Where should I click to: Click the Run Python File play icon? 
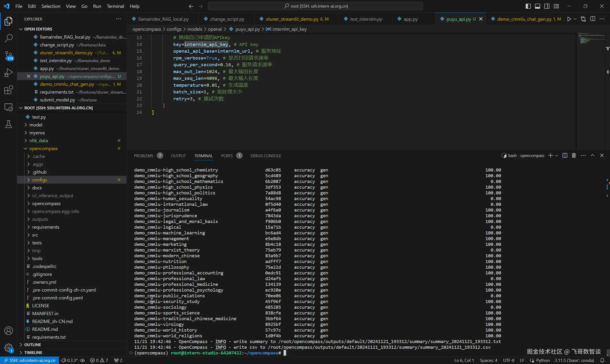point(569,19)
